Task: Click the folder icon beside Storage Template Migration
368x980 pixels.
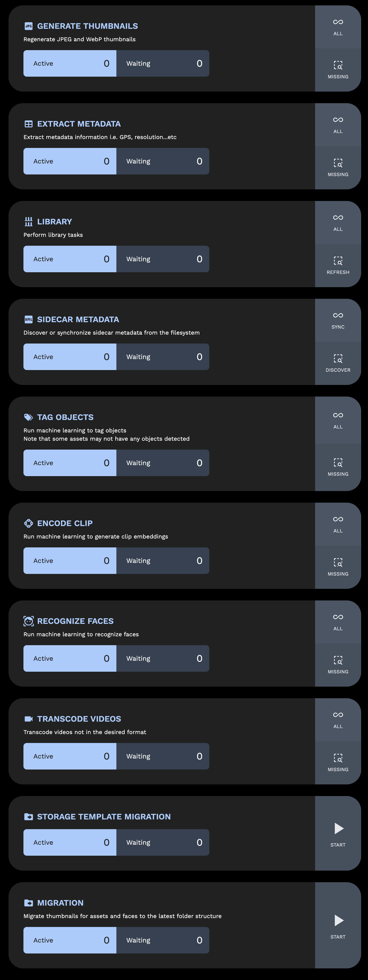Action: (x=28, y=817)
